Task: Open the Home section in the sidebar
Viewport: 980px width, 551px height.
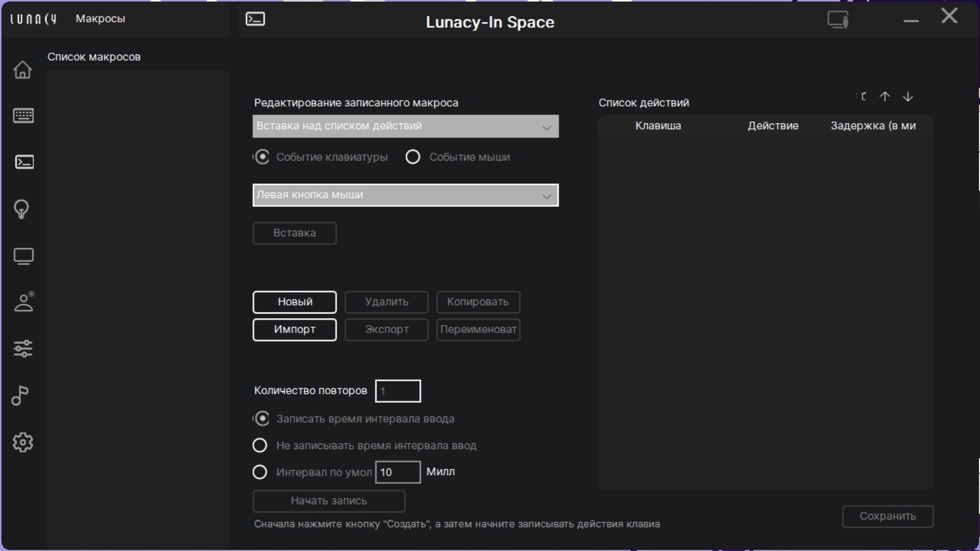Action: (22, 69)
